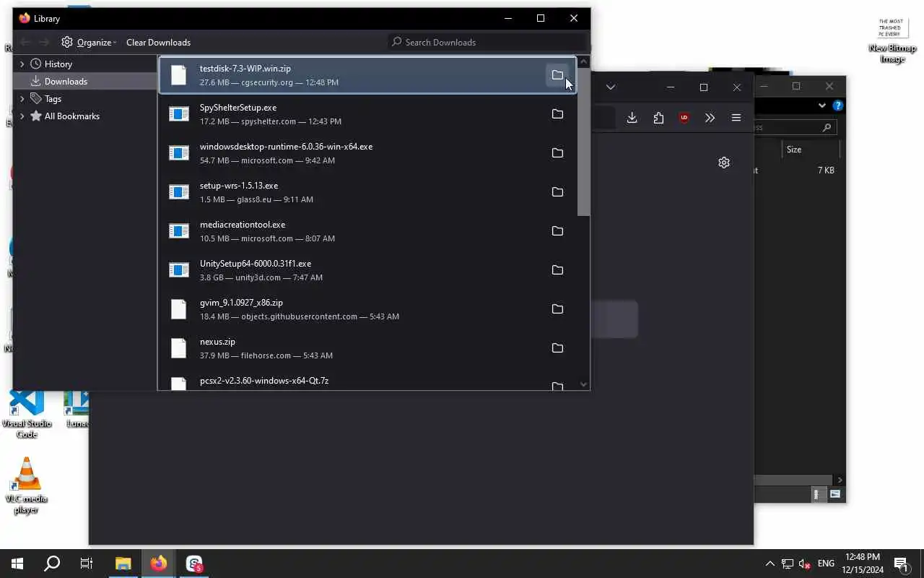
Task: Open folder for gvim_9.1.0927_x86.zip
Action: [x=557, y=309]
